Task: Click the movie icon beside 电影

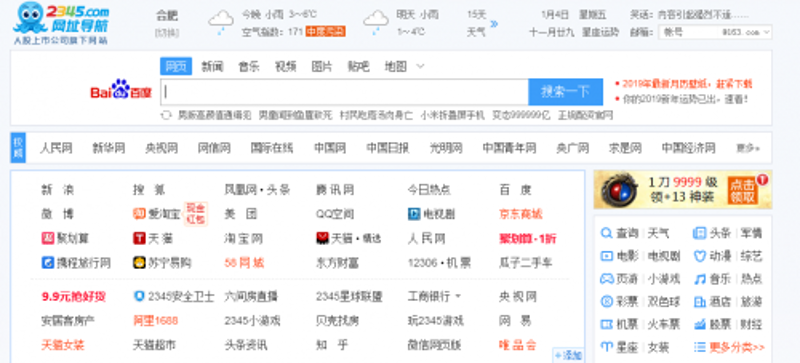Action: 606,256
